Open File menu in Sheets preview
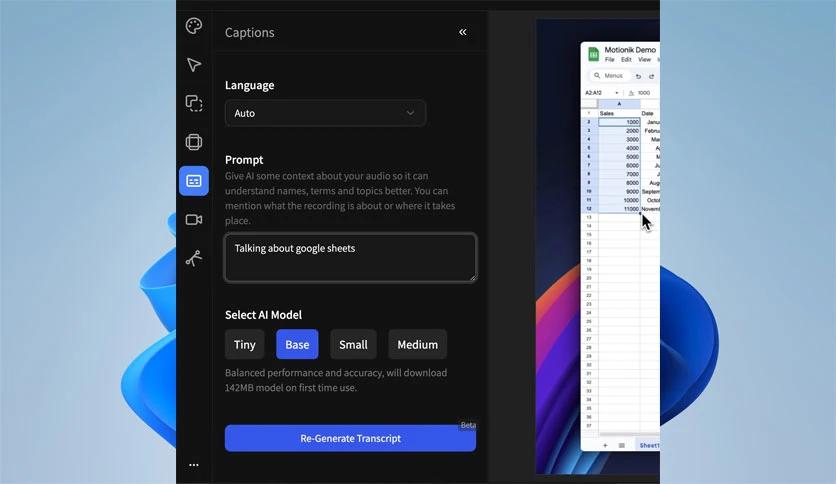Image resolution: width=836 pixels, height=484 pixels. coord(609,60)
